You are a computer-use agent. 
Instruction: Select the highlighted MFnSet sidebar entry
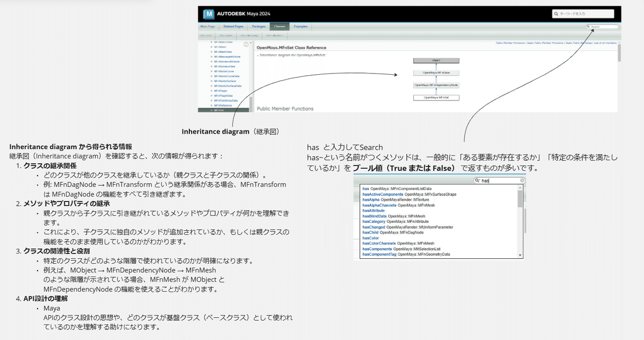[220, 110]
